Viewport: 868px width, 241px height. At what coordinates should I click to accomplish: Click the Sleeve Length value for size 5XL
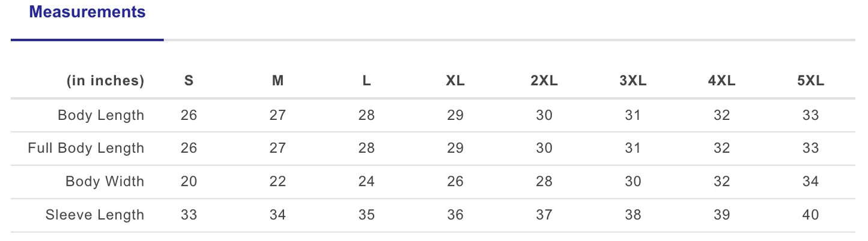point(811,215)
